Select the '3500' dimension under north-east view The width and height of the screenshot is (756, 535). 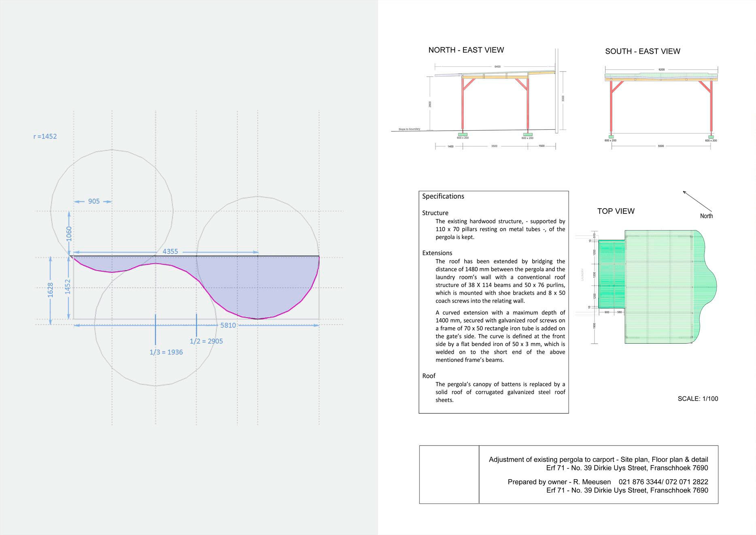494,146
